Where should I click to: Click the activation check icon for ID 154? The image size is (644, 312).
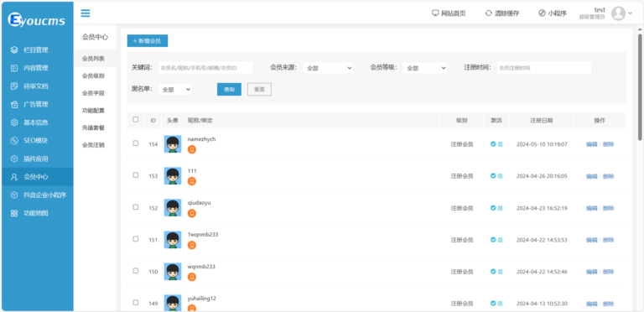493,144
